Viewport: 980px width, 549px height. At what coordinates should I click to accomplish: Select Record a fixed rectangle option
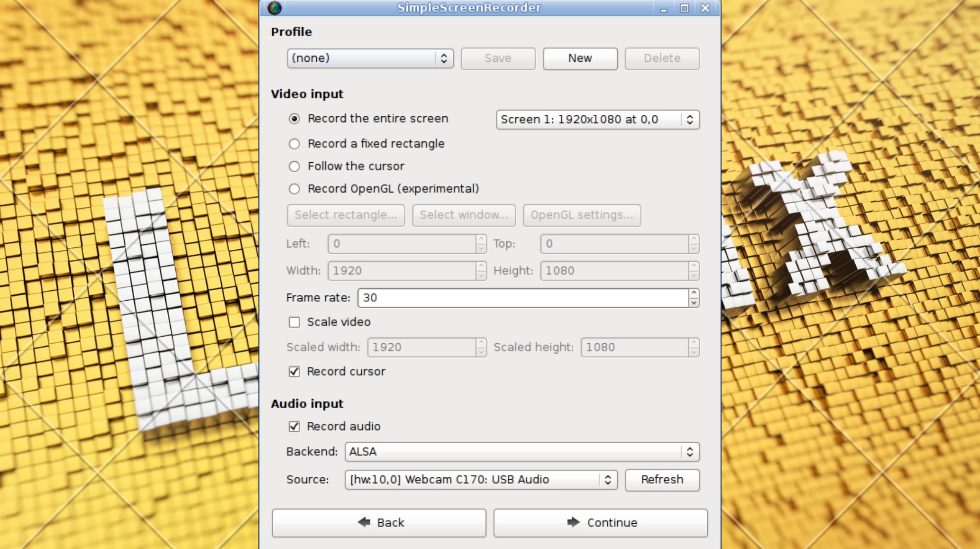[294, 144]
